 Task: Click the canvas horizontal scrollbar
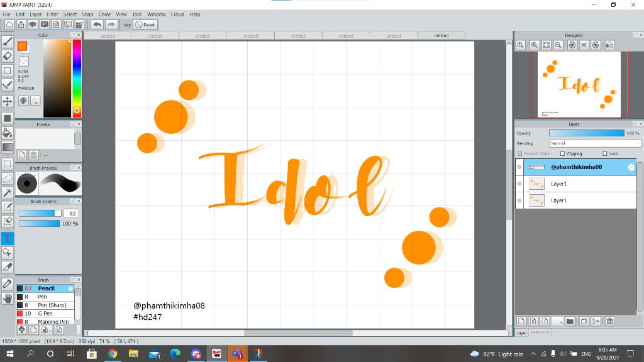(x=297, y=333)
